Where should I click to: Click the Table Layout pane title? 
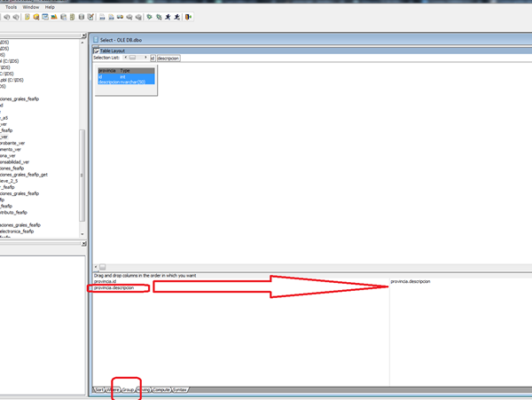(113, 51)
